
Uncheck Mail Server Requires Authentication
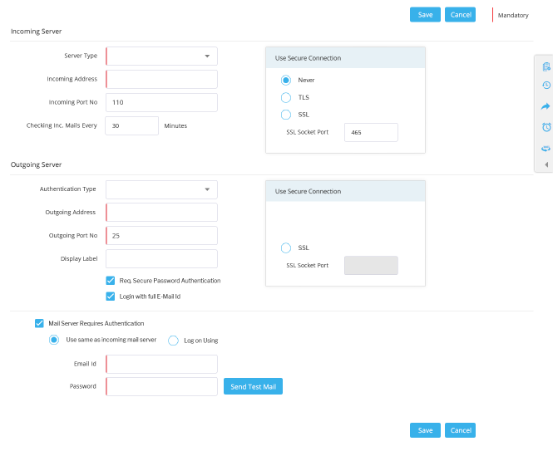[39, 323]
